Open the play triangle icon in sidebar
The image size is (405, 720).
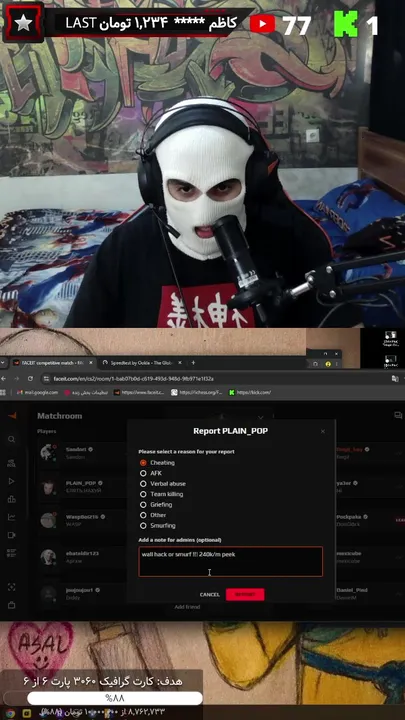click(x=11, y=481)
